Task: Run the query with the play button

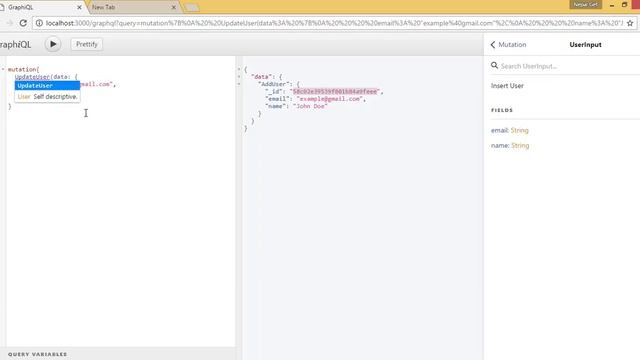Action: [53, 44]
